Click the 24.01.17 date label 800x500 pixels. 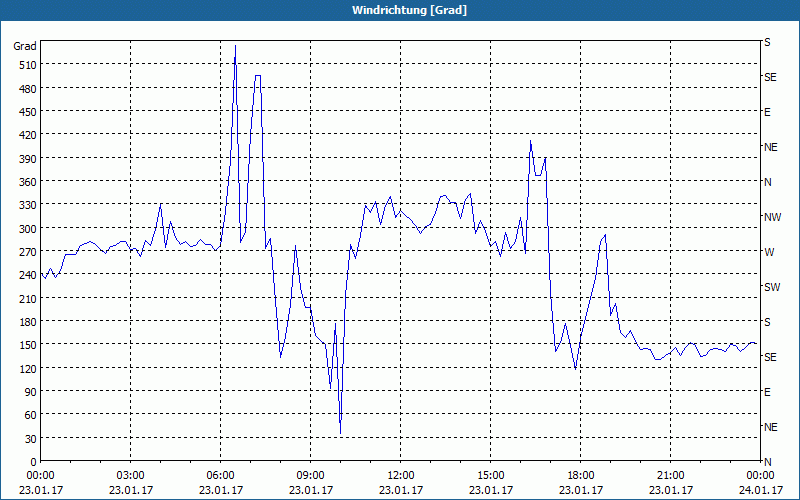point(761,490)
